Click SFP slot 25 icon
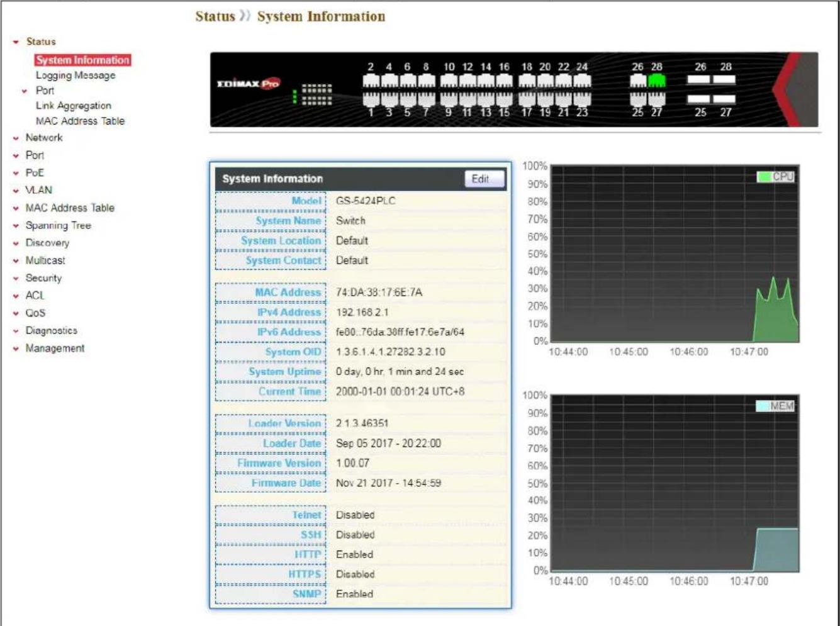 pos(698,99)
